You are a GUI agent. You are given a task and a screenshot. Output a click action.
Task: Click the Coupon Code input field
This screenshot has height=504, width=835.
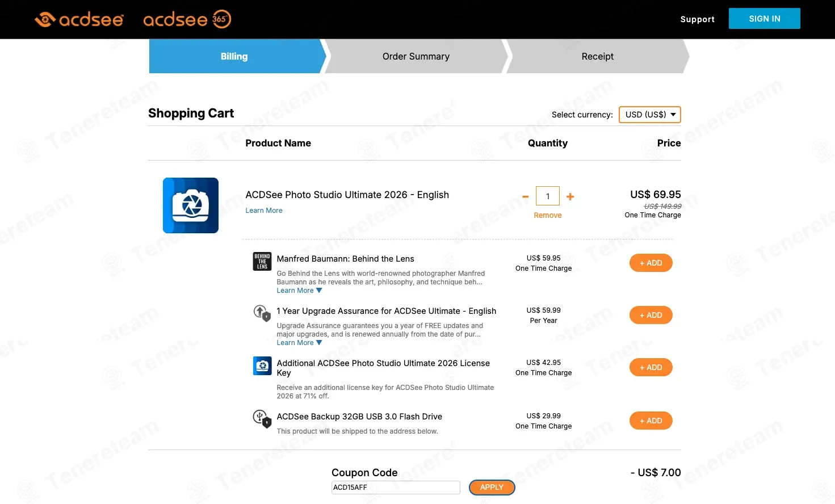(x=396, y=488)
